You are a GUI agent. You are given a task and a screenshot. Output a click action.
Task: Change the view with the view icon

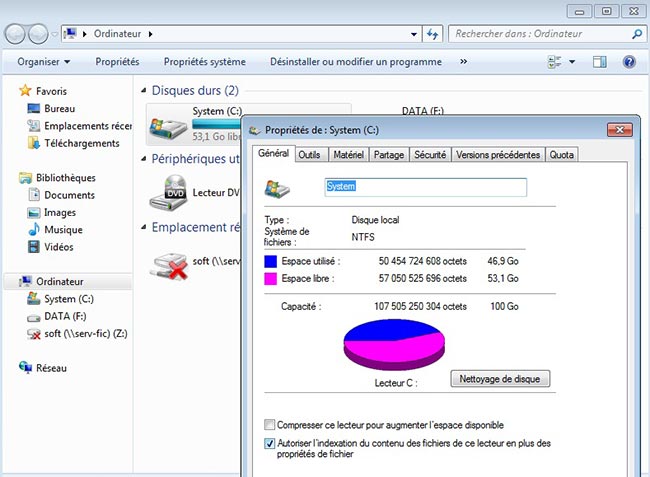click(555, 62)
